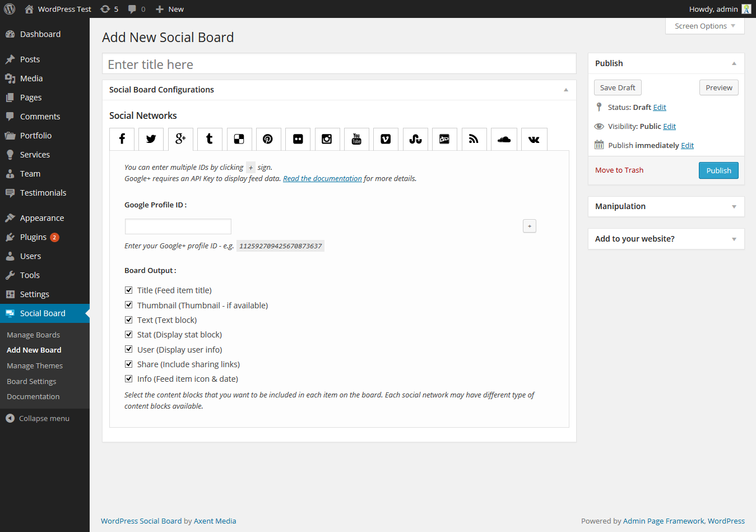Click the plus button to add Google Profile ID
The height and width of the screenshot is (532, 756).
(x=529, y=225)
